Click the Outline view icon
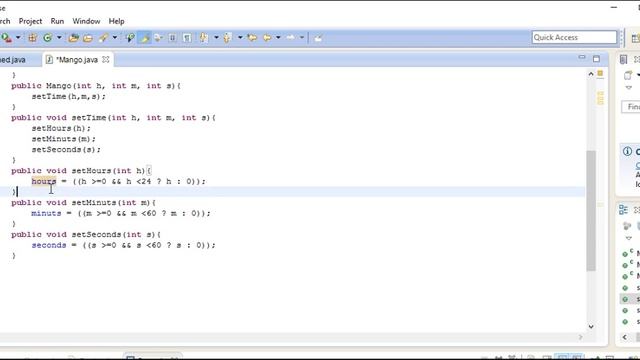 tap(623, 210)
